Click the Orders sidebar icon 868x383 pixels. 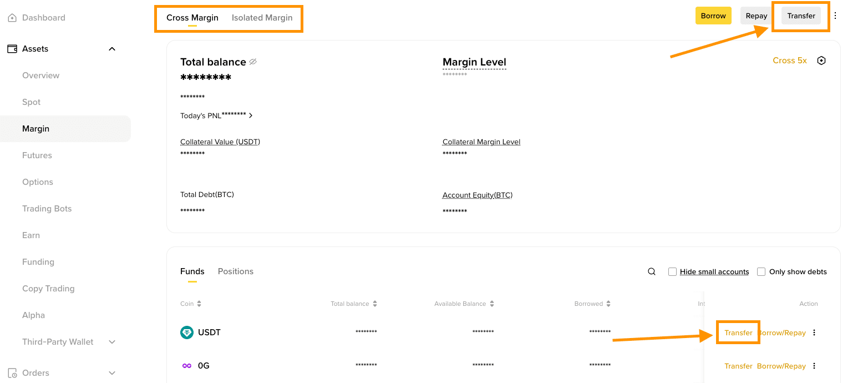12,373
